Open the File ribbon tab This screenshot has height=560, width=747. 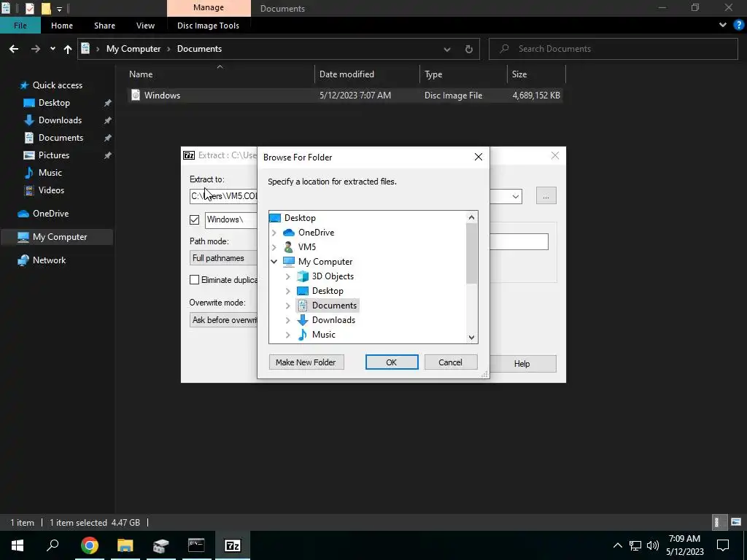pos(20,26)
